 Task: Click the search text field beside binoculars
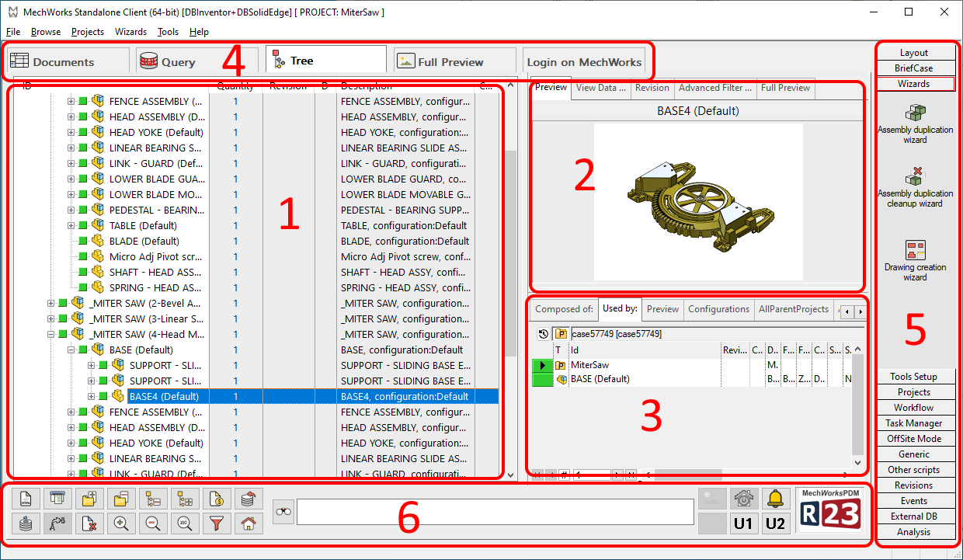click(x=495, y=511)
